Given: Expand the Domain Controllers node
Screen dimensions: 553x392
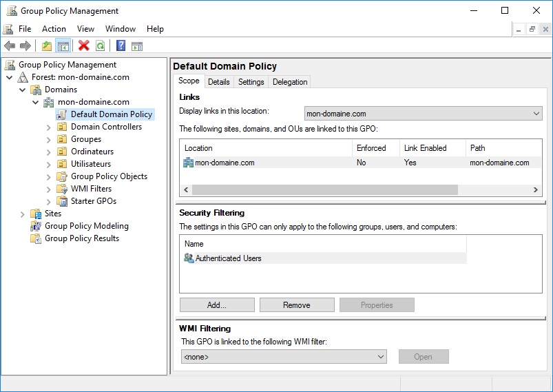Looking at the screenshot, I should (49, 127).
